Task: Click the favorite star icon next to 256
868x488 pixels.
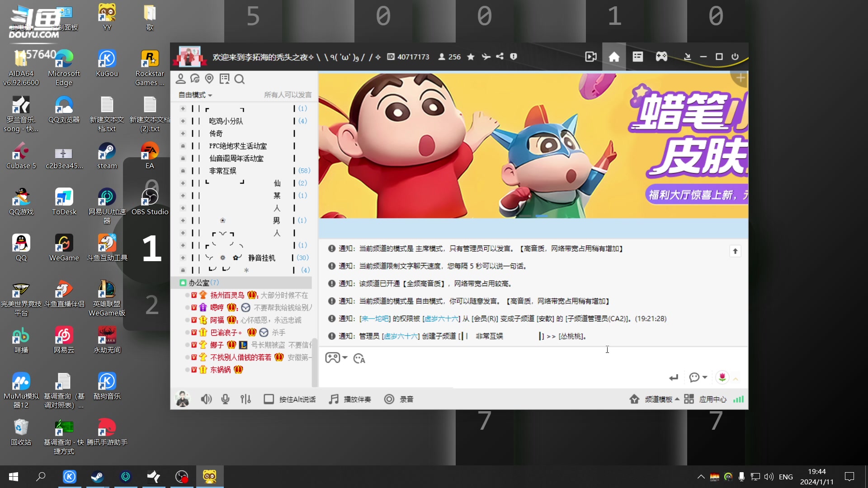Action: point(471,56)
